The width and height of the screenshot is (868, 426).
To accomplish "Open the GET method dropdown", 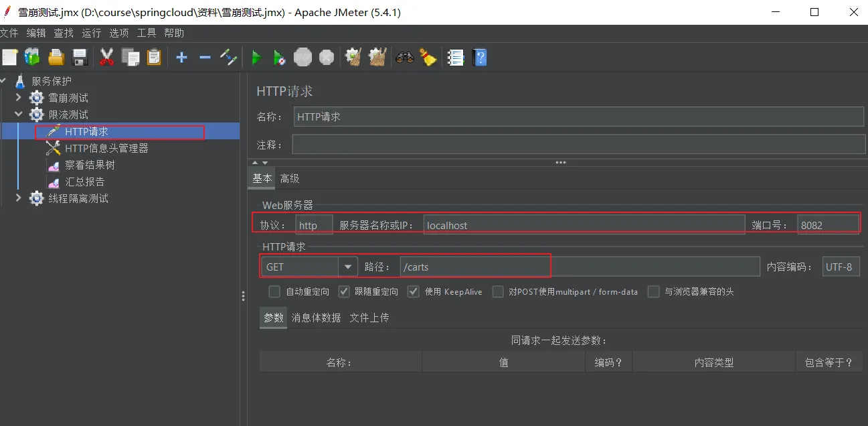I will pyautogui.click(x=347, y=267).
